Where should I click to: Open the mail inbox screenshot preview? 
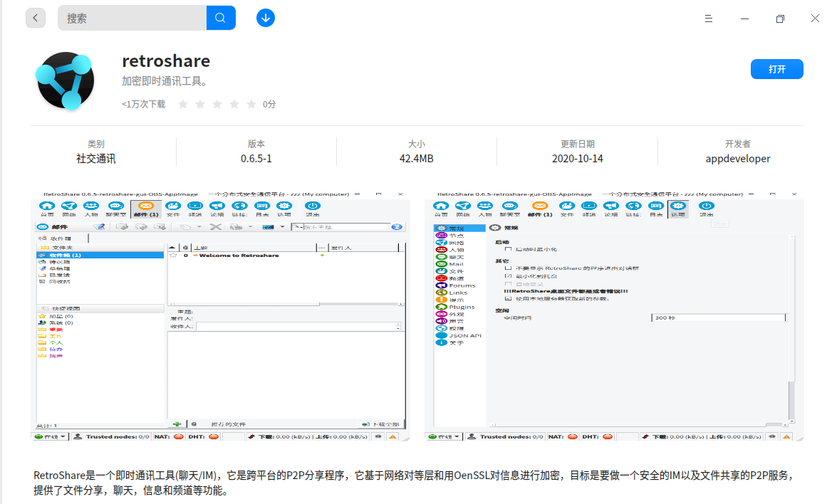pyautogui.click(x=220, y=316)
